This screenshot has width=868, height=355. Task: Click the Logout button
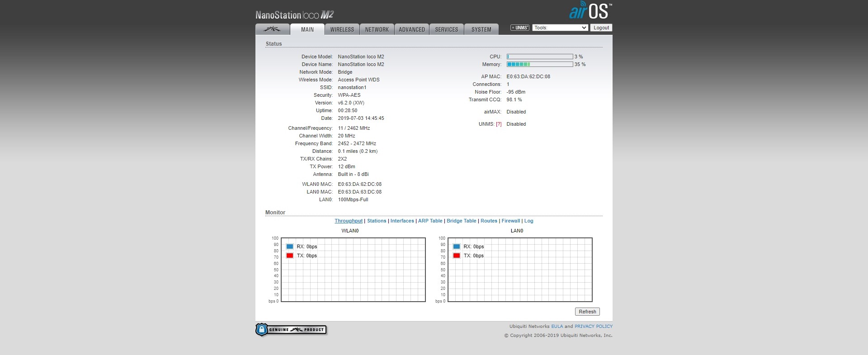pyautogui.click(x=601, y=28)
